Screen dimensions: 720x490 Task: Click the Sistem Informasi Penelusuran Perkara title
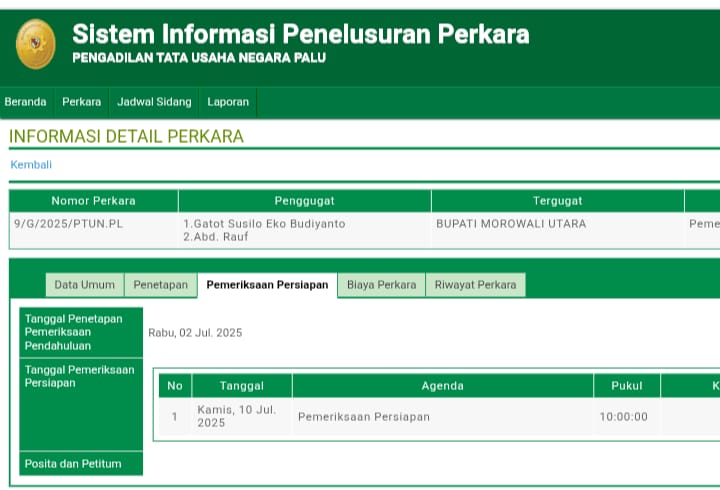click(x=300, y=34)
